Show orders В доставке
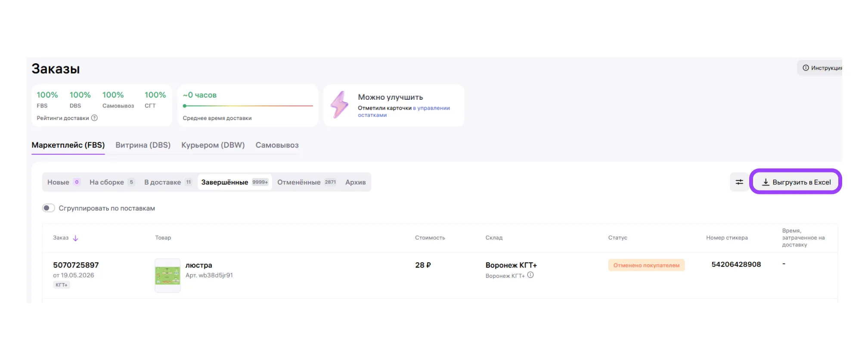 168,182
